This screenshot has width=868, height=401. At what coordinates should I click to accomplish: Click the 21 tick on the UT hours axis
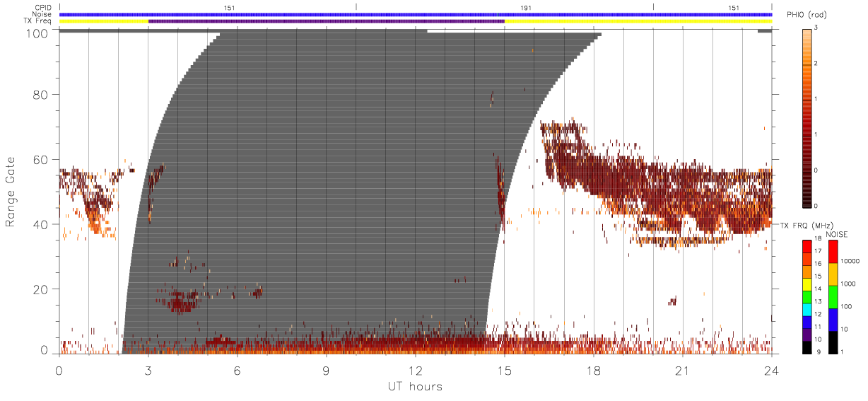pyautogui.click(x=682, y=371)
